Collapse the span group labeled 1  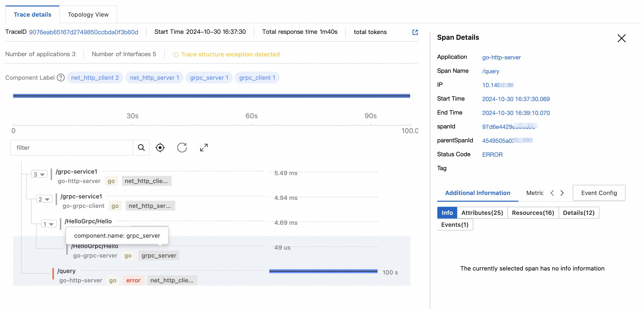(x=48, y=224)
